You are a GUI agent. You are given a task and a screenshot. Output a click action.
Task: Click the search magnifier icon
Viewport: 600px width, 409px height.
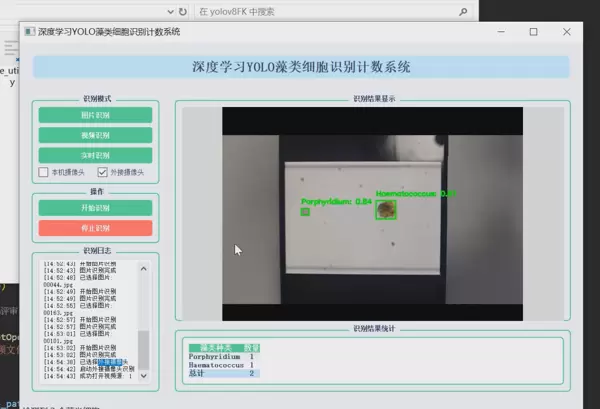[x=462, y=12]
